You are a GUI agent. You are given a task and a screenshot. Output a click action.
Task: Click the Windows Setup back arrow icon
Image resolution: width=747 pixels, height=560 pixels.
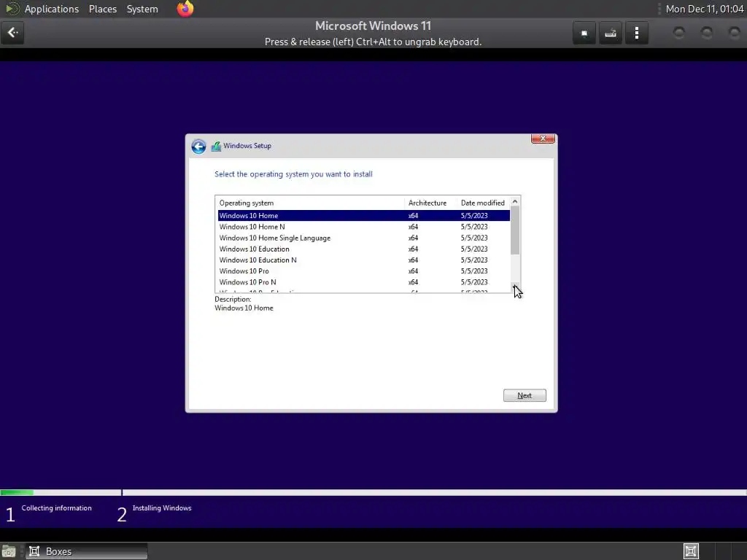(198, 146)
